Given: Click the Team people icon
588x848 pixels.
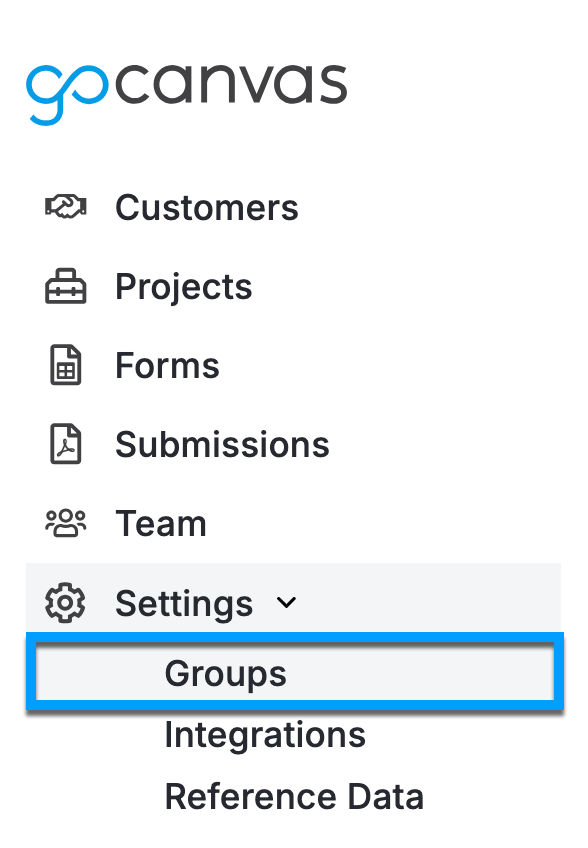Looking at the screenshot, I should click(x=64, y=523).
